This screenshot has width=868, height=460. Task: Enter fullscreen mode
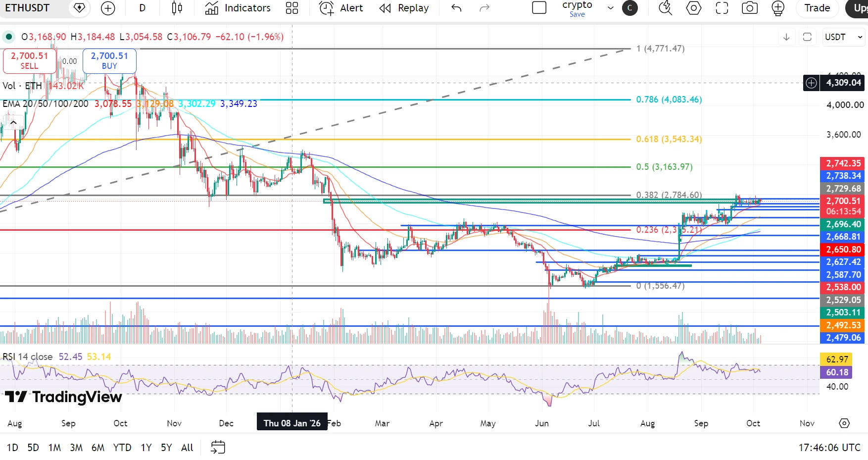[722, 8]
